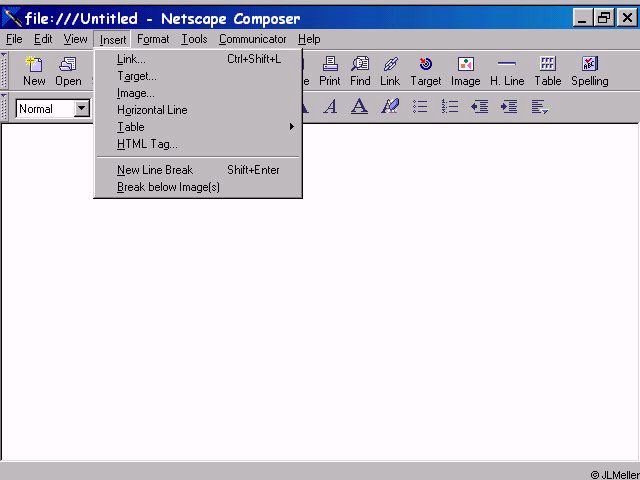Choose HTML Tag... from the Insert menu
640x480 pixels.
click(198, 144)
